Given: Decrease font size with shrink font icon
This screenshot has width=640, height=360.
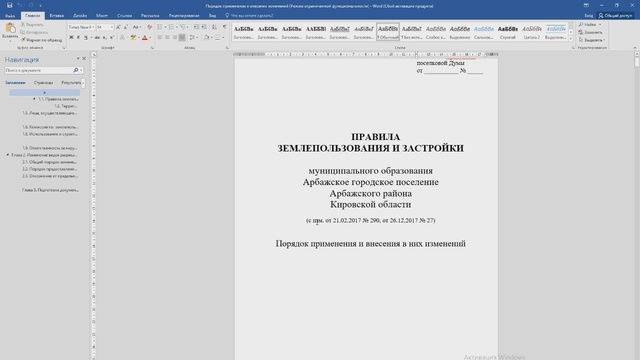Looking at the screenshot, I should (126, 27).
